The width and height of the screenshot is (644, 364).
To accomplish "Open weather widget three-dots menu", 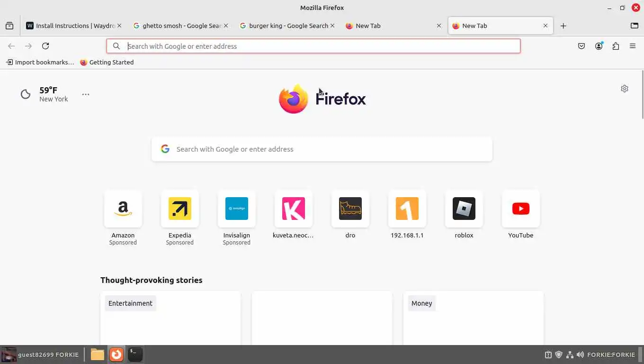I will coord(86,94).
